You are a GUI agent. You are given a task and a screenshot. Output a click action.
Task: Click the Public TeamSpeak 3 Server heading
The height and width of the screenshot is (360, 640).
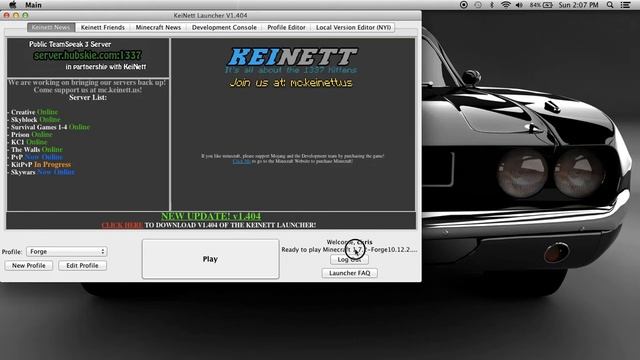70,44
